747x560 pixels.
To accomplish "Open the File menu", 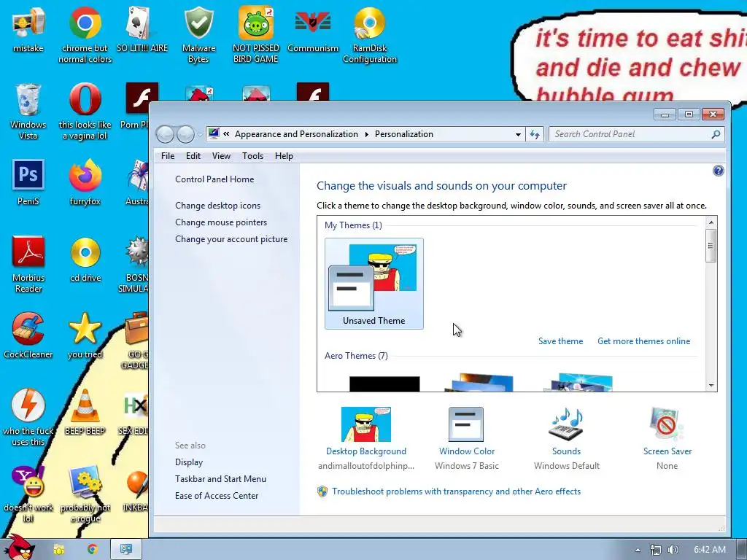I will coord(168,156).
